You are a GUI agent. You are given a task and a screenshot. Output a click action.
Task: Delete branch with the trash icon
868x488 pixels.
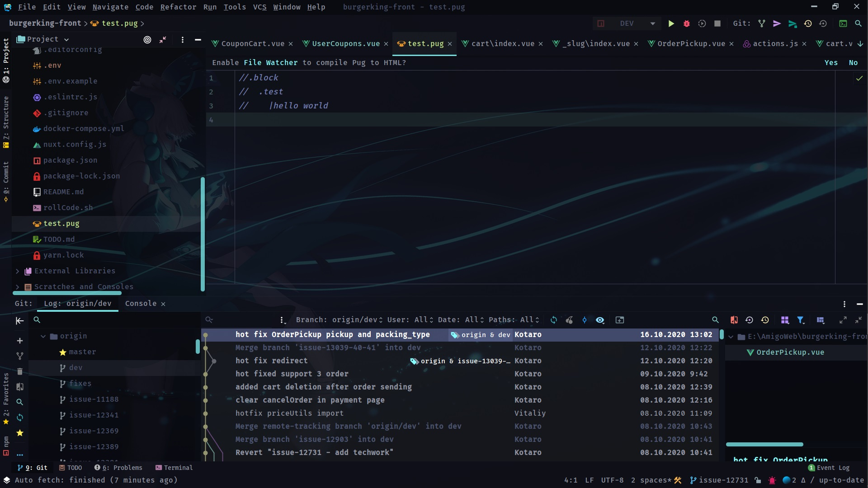click(20, 371)
